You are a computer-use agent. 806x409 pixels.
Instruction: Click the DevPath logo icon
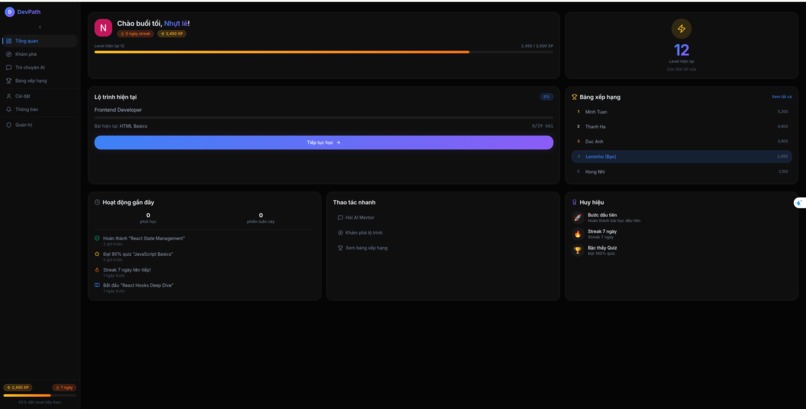point(9,12)
